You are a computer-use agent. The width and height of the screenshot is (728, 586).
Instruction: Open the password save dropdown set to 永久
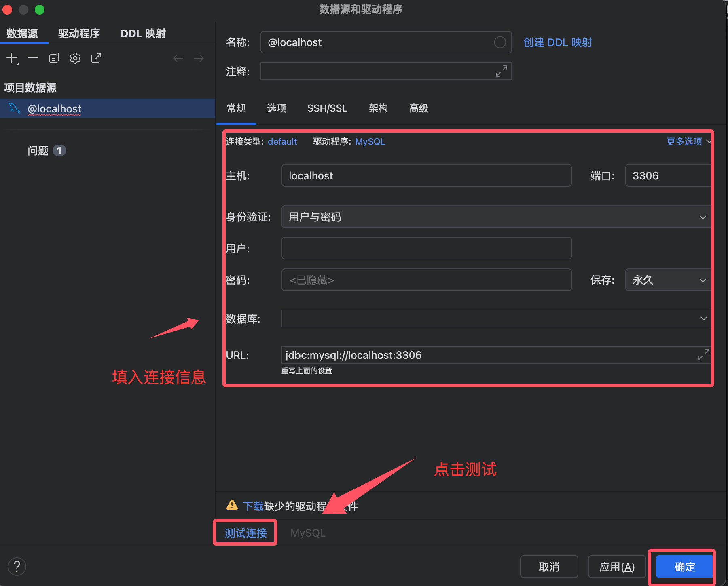(668, 280)
